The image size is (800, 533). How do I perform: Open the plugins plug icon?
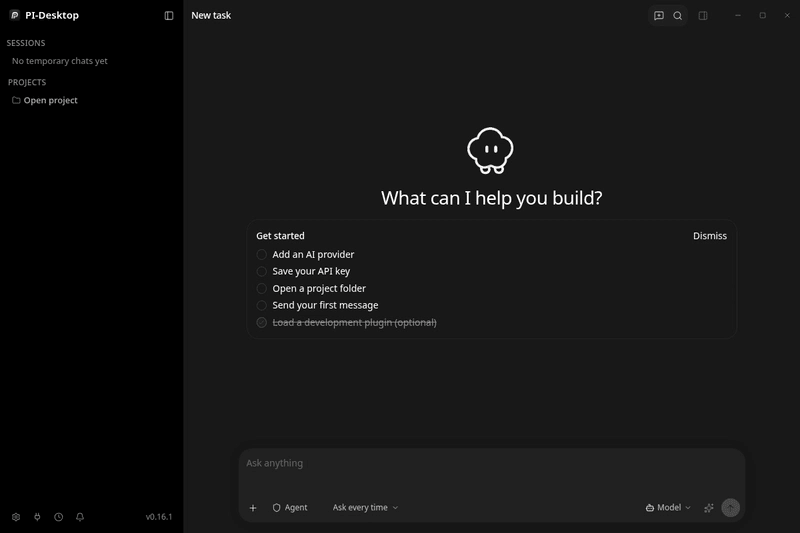pos(37,517)
